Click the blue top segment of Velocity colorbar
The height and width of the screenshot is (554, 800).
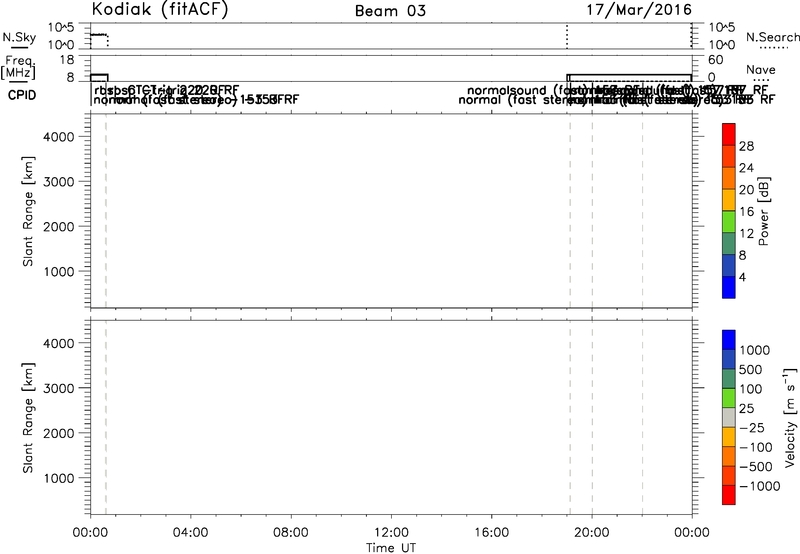pyautogui.click(x=729, y=340)
